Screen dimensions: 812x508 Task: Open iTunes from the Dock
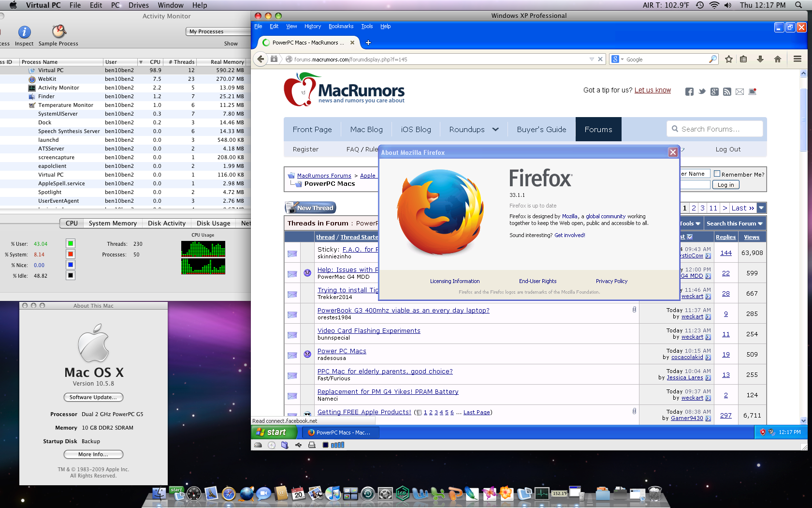[333, 493]
